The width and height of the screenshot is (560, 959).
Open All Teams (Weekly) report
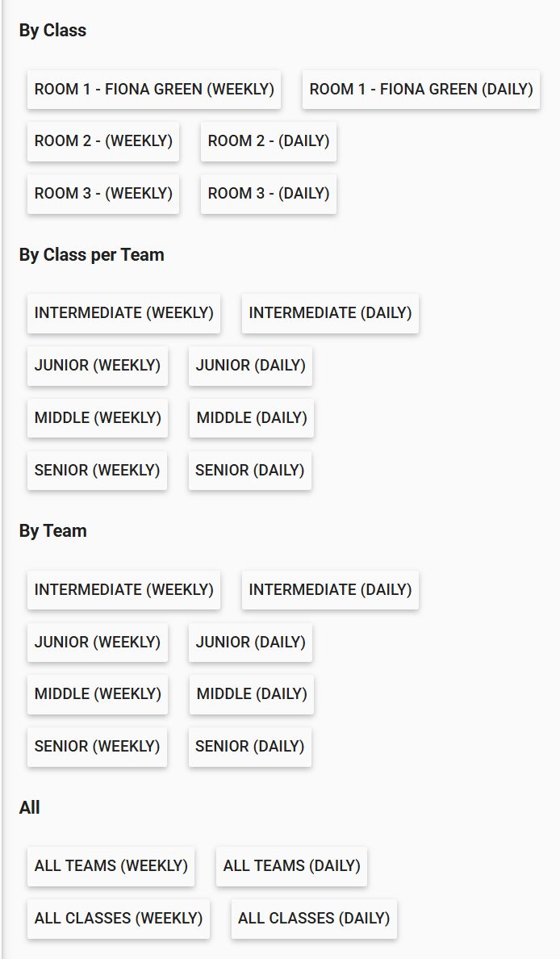coord(111,866)
